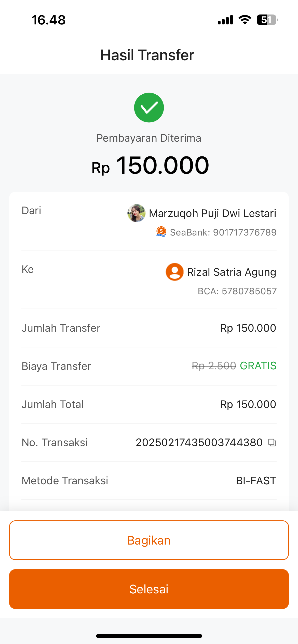
Task: Tap recipient name Rizal Satria Agung
Action: pos(232,272)
